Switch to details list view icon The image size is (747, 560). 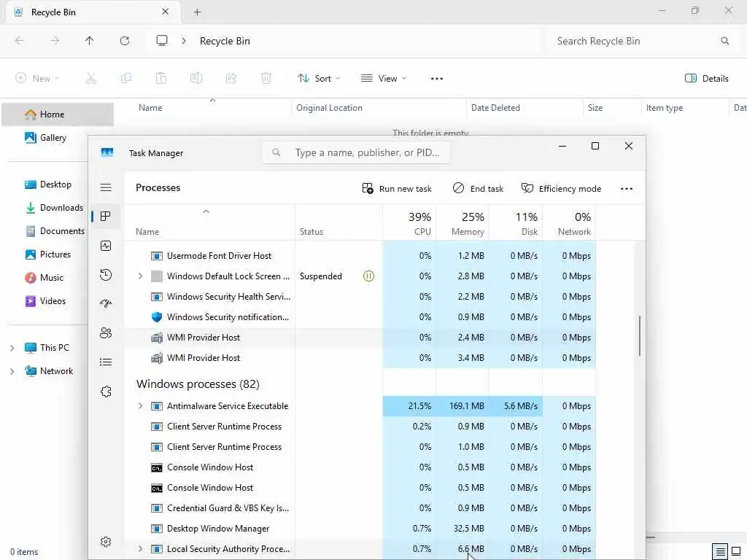coord(720,551)
